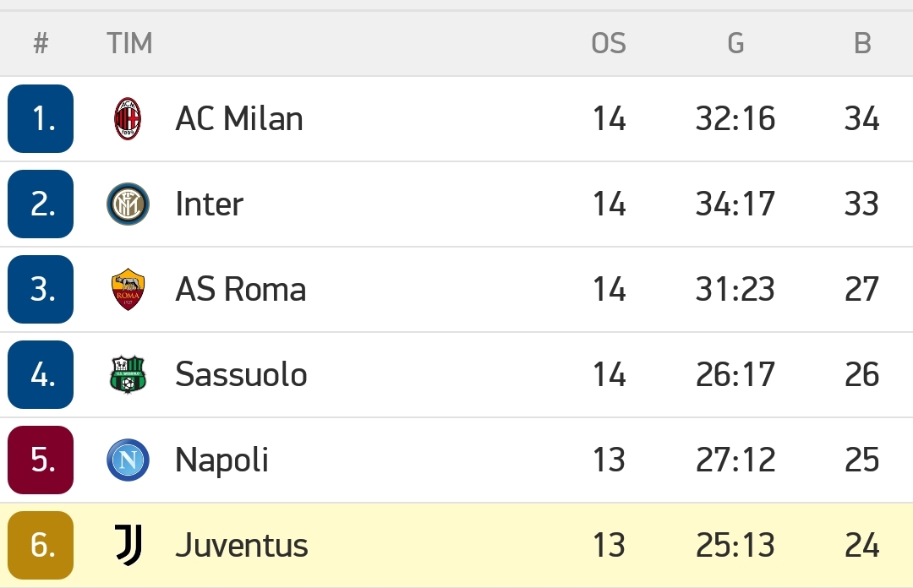Viewport: 913px width, 588px height.
Task: Click the AC Milan club crest
Action: 128,119
